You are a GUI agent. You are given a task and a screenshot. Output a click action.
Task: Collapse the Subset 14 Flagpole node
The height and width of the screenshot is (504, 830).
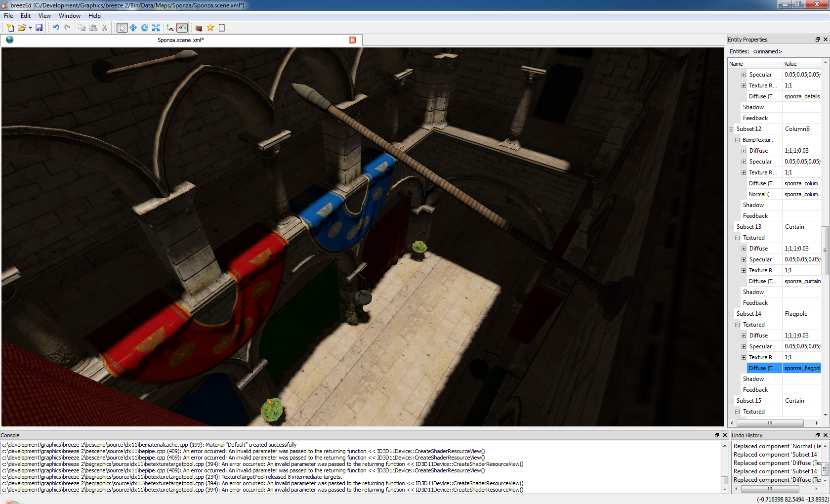point(731,314)
